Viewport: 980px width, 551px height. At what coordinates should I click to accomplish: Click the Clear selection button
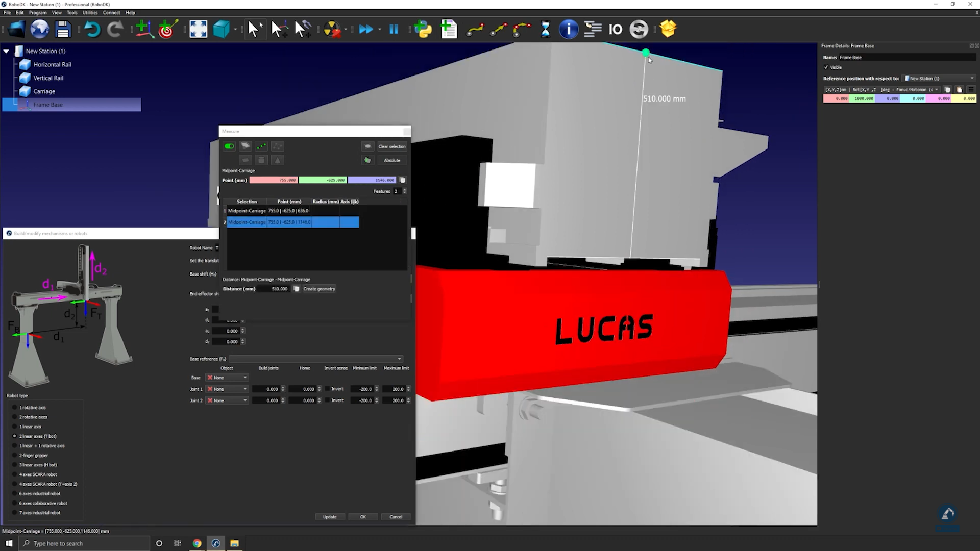391,146
